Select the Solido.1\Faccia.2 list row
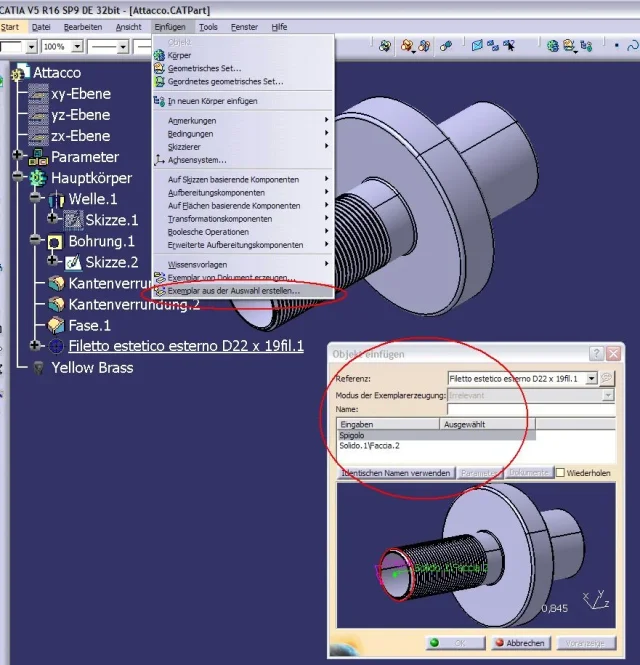Screen dimensions: 640x665 436,445
